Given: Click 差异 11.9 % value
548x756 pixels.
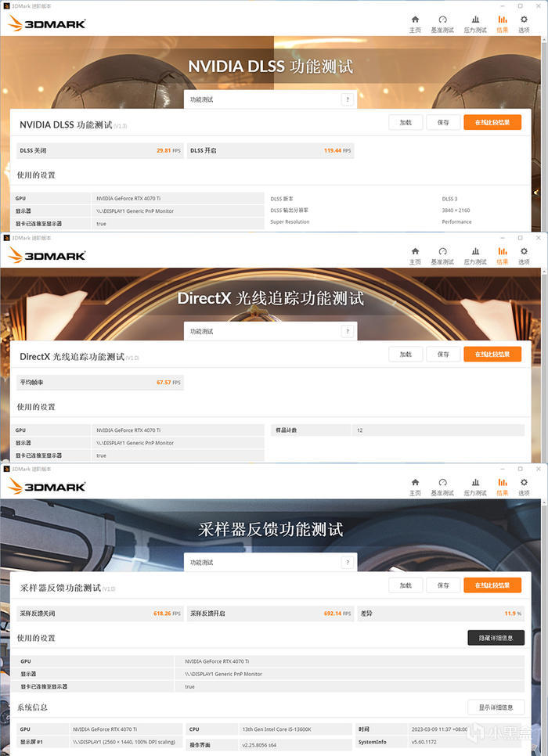Looking at the screenshot, I should pyautogui.click(x=441, y=614).
